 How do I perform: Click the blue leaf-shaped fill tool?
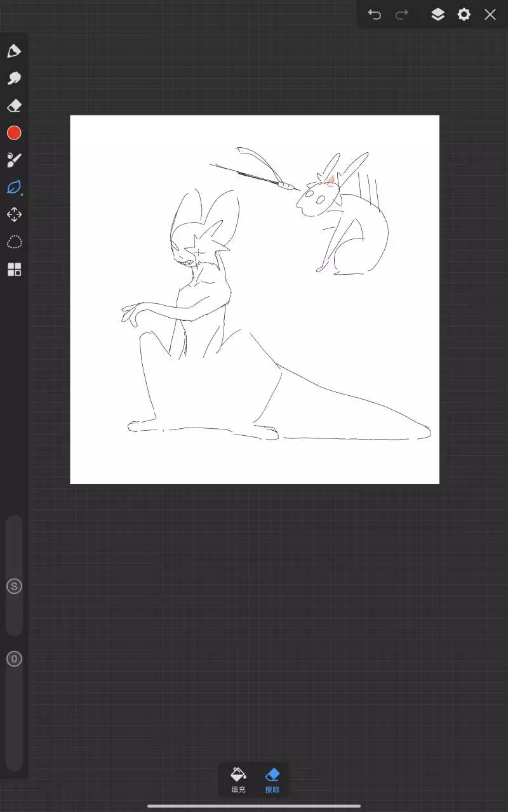point(13,187)
